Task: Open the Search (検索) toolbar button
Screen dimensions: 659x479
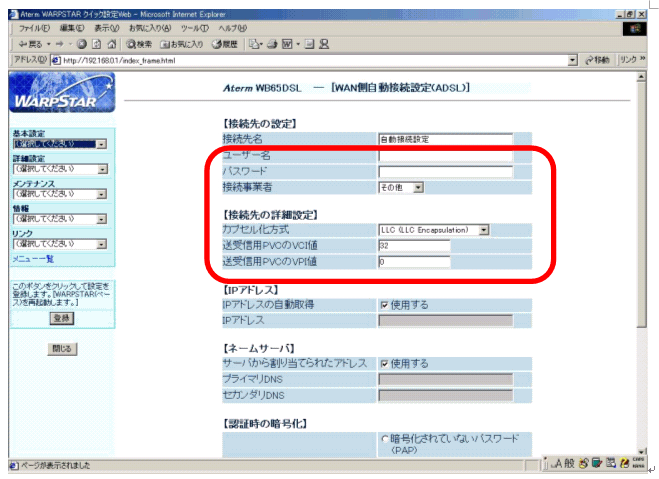Action: 139,44
